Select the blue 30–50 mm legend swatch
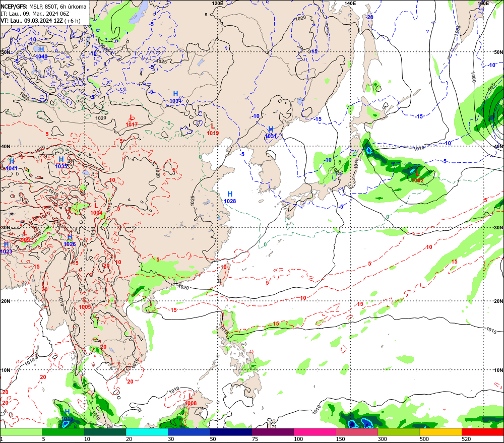The height and width of the screenshot is (443, 504). pyautogui.click(x=189, y=432)
